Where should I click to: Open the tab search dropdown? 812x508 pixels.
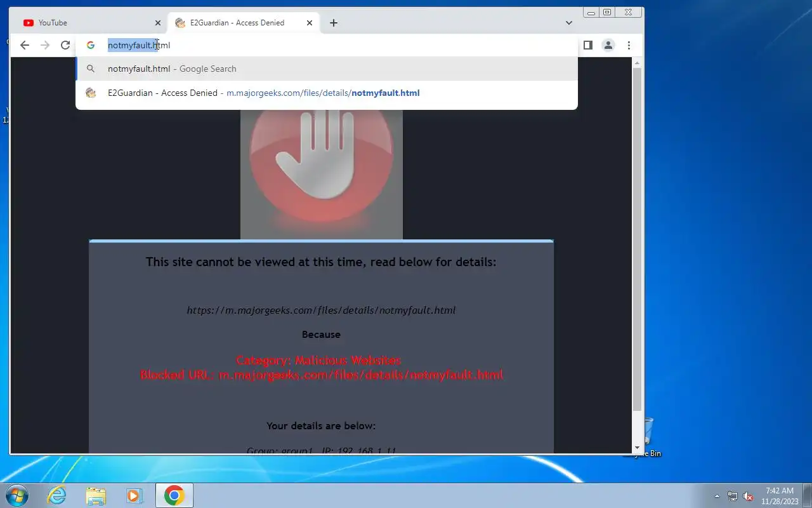[569, 23]
